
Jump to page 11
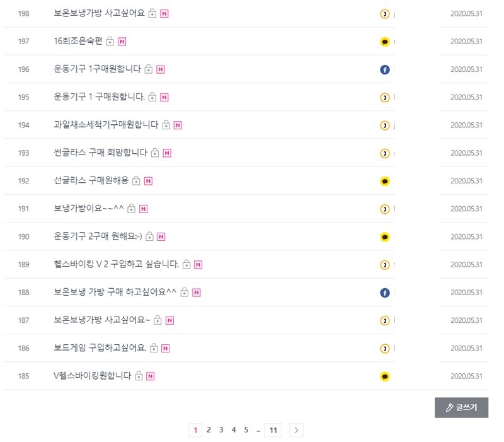(x=273, y=430)
